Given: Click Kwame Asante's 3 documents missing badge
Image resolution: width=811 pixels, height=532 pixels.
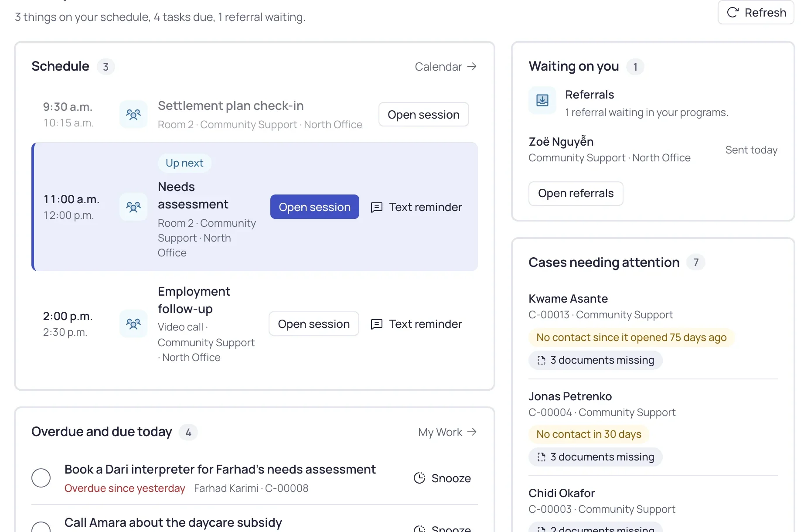Looking at the screenshot, I should (596, 360).
